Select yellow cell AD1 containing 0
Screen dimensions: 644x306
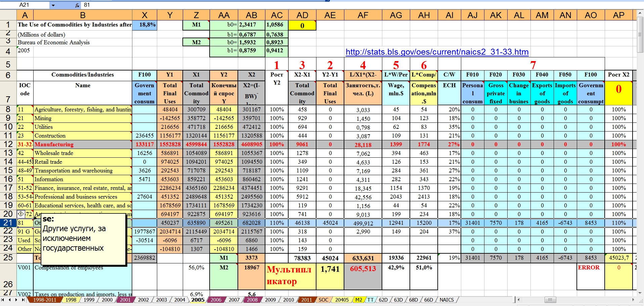(x=302, y=25)
